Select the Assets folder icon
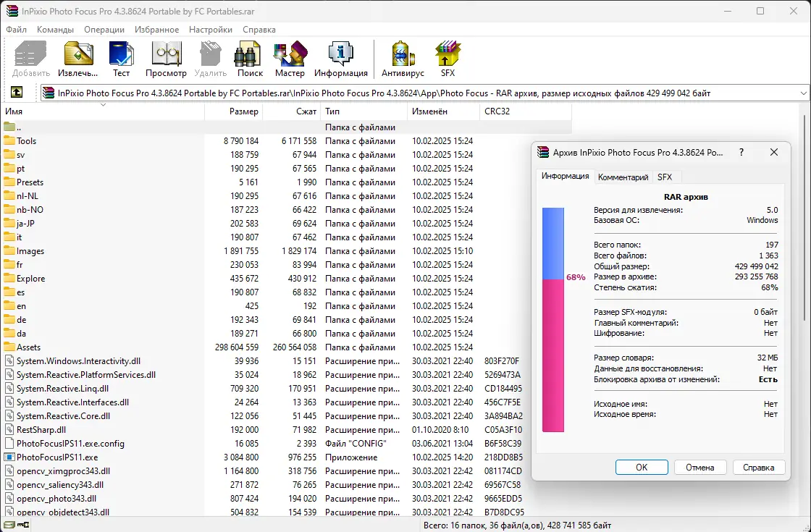This screenshot has width=811, height=532. tap(9, 347)
